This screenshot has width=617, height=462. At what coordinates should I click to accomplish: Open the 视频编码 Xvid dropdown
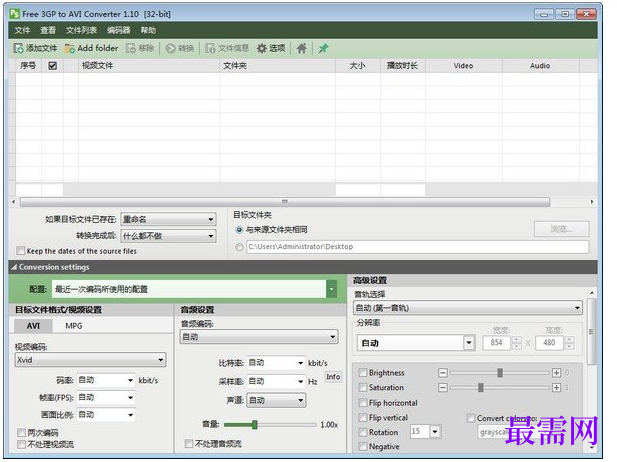(90, 360)
